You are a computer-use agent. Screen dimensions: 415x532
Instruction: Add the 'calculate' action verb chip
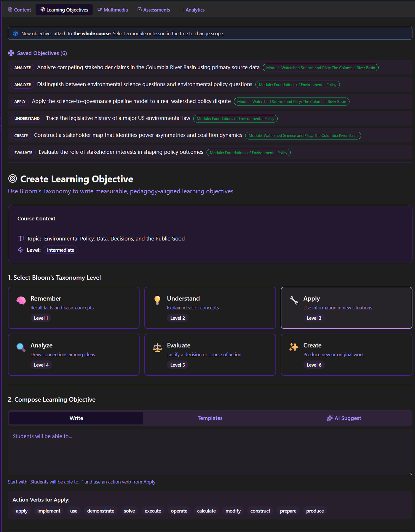[x=207, y=511]
